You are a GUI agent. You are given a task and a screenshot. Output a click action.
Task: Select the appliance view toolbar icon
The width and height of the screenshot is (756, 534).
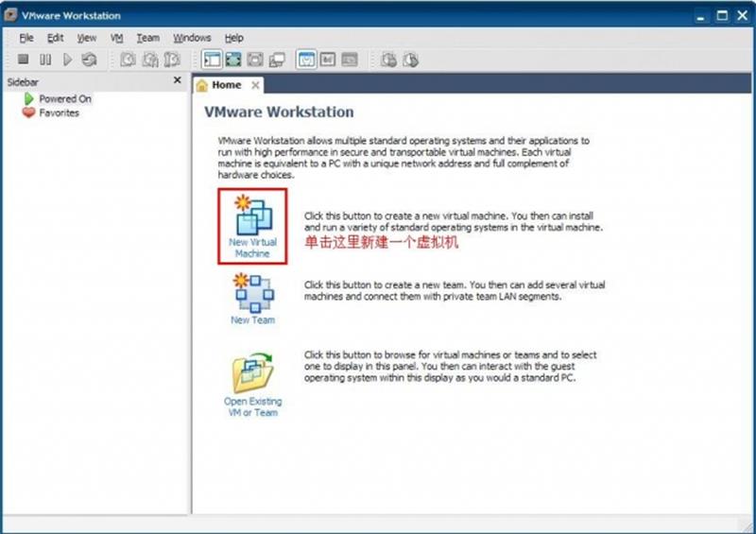coord(328,60)
